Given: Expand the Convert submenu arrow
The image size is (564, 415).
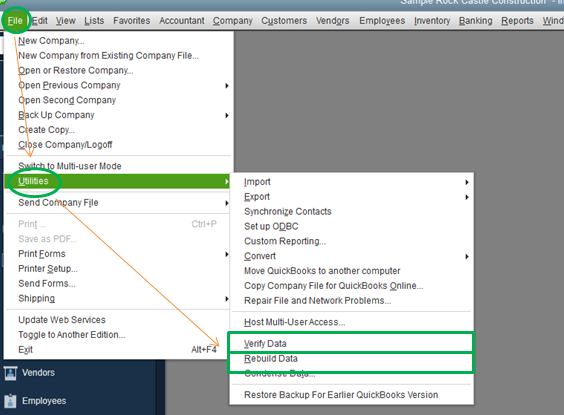Looking at the screenshot, I should coord(467,256).
